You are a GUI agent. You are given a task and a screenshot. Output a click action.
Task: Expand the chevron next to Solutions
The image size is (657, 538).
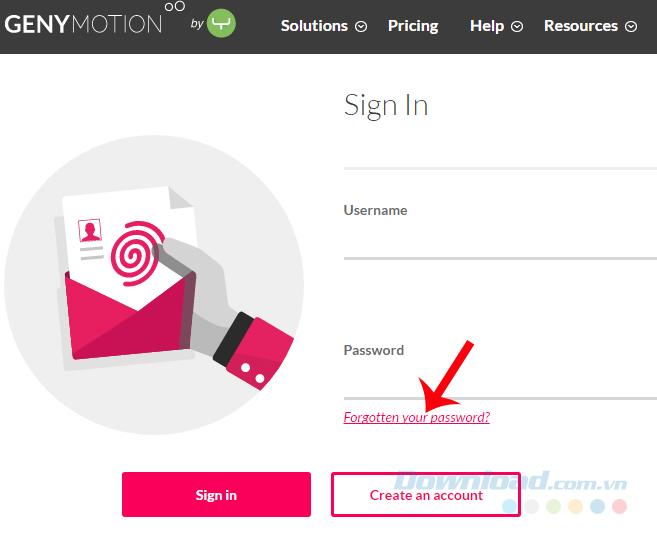pos(361,27)
